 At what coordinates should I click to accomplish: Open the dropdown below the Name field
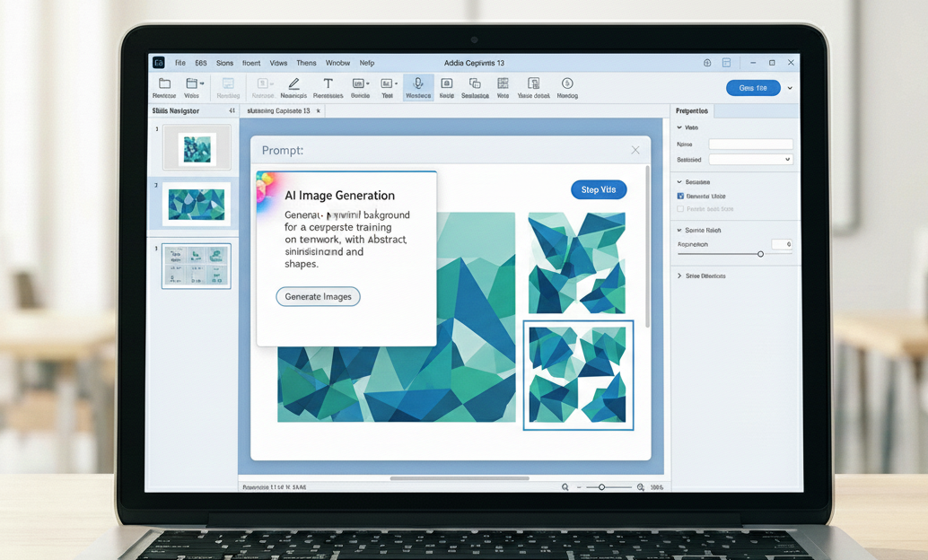752,158
